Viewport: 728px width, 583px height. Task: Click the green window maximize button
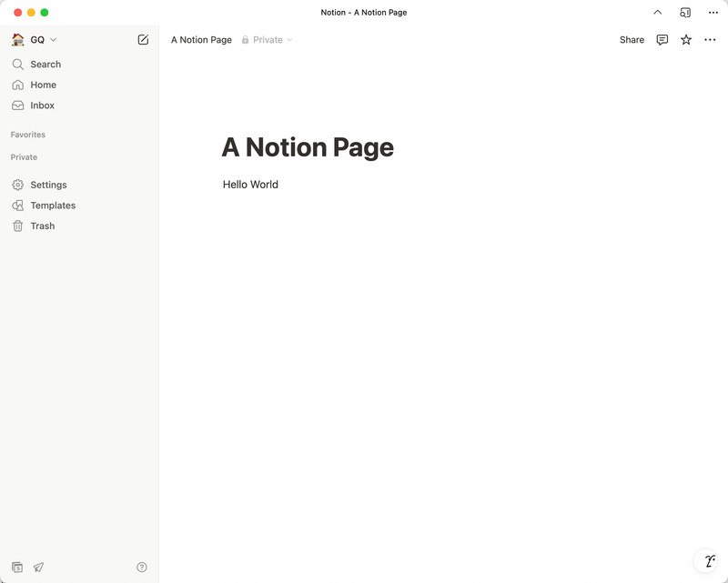(45, 13)
